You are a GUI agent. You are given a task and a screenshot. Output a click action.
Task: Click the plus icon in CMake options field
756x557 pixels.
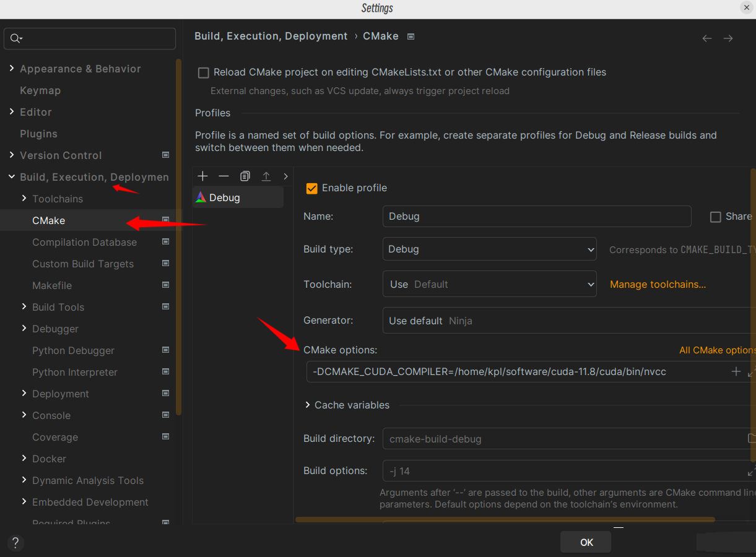736,371
